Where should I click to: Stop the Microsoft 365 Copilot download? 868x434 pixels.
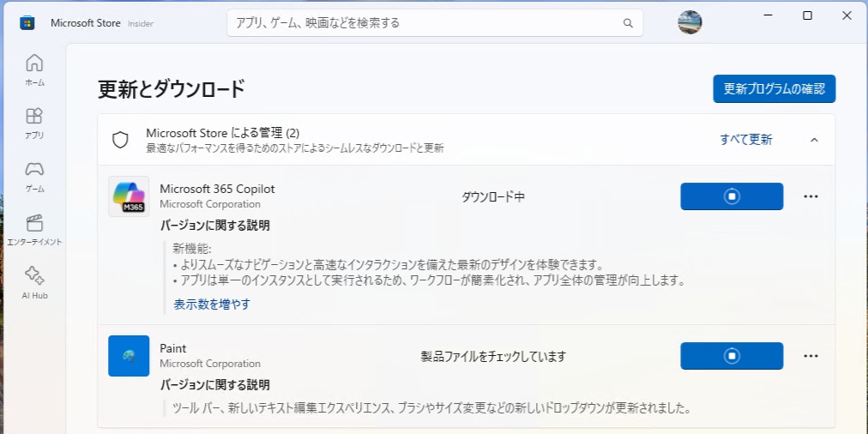coord(732,196)
